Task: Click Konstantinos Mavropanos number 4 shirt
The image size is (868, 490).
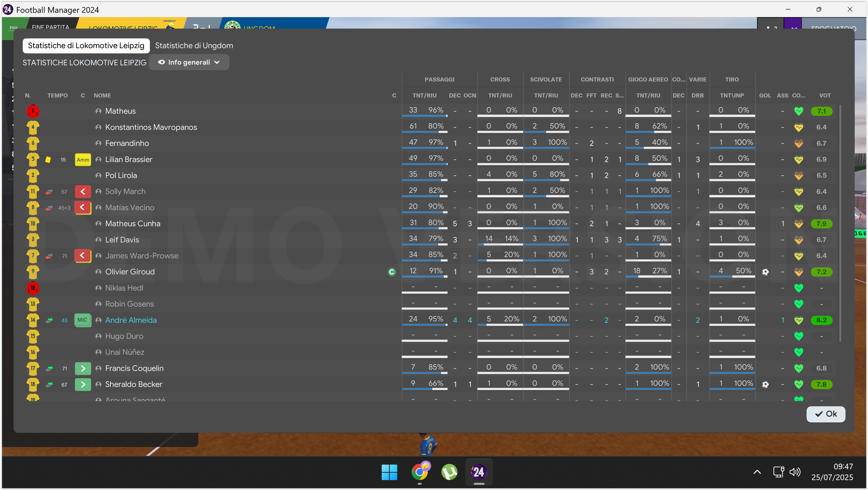Action: (x=33, y=127)
